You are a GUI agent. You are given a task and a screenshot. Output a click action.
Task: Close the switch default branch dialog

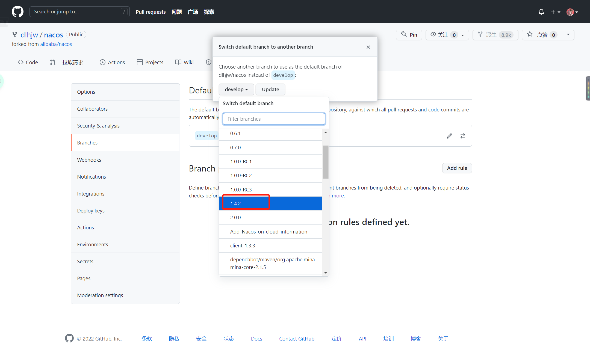click(368, 47)
